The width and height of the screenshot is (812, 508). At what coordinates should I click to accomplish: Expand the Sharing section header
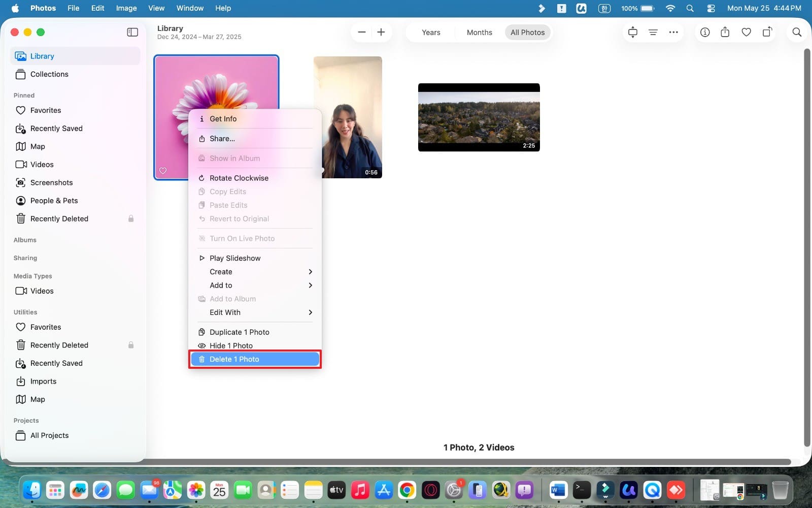(25, 258)
